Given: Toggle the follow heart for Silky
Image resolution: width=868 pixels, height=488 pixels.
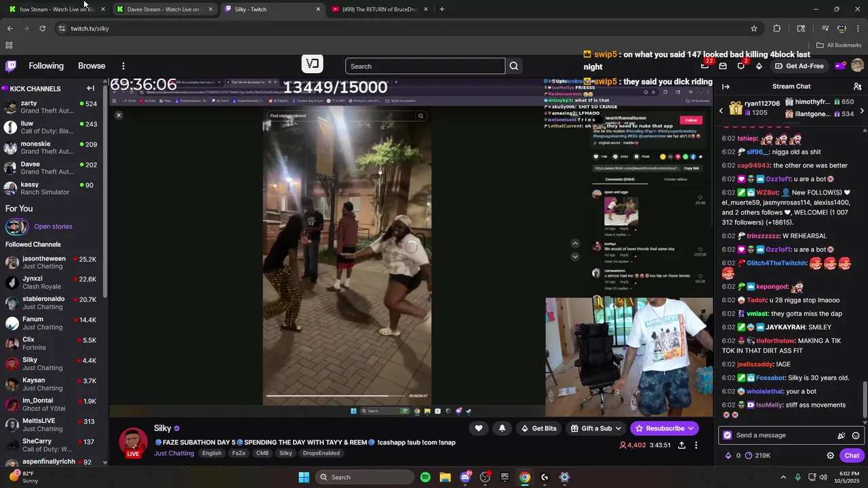Looking at the screenshot, I should 479,428.
